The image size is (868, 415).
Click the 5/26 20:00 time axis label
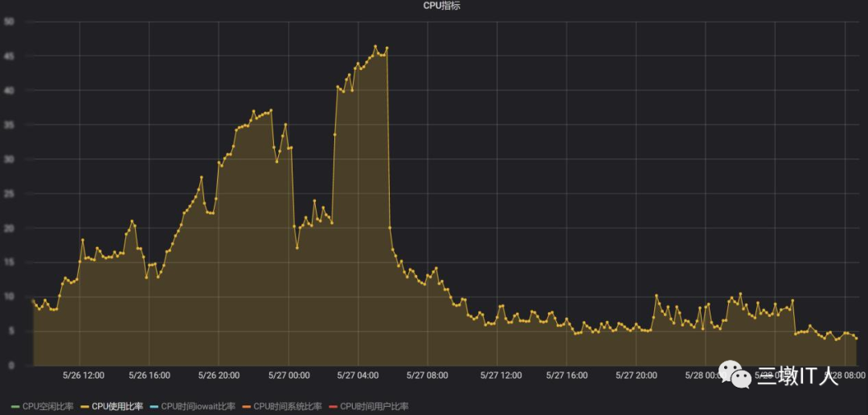(x=219, y=375)
